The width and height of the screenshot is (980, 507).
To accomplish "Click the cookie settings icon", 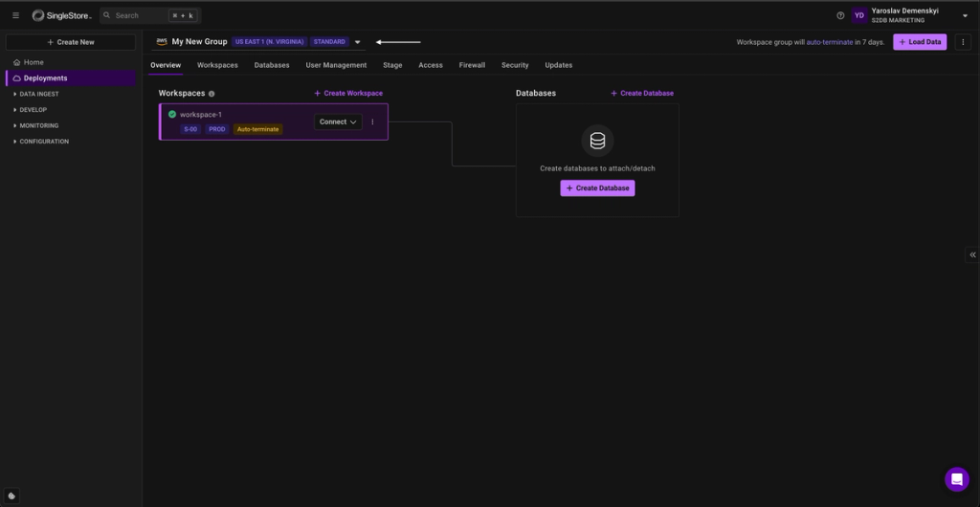I will 11,496.
